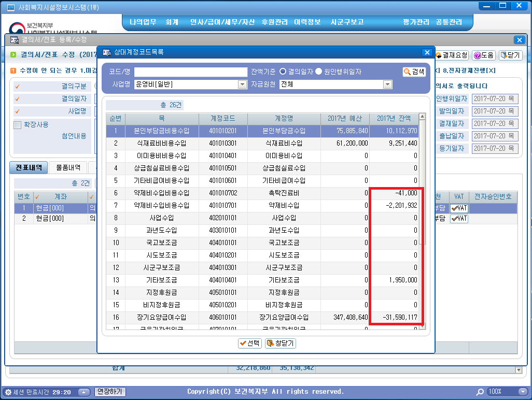Select the 결의일자 radio option

point(283,72)
